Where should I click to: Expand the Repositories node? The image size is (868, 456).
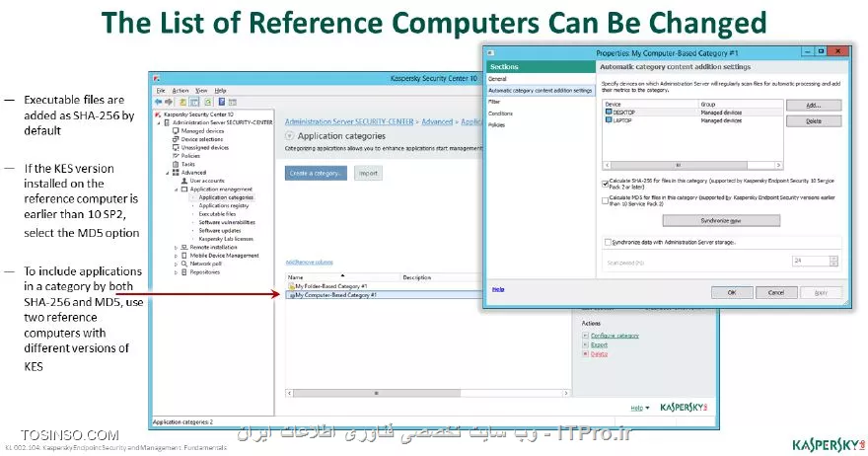(x=177, y=272)
